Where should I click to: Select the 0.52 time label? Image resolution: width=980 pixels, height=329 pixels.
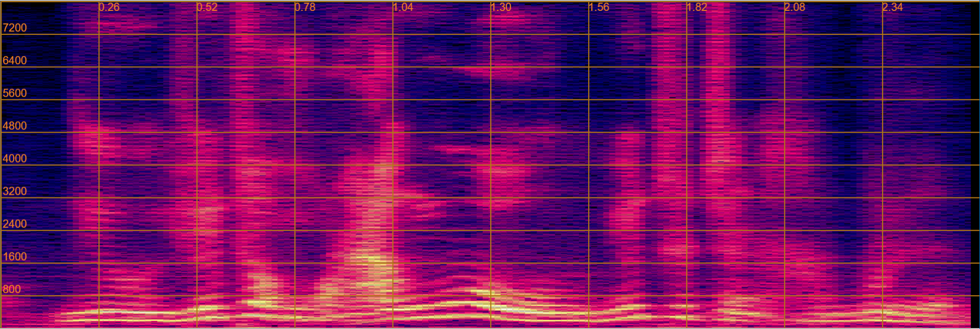point(207,7)
